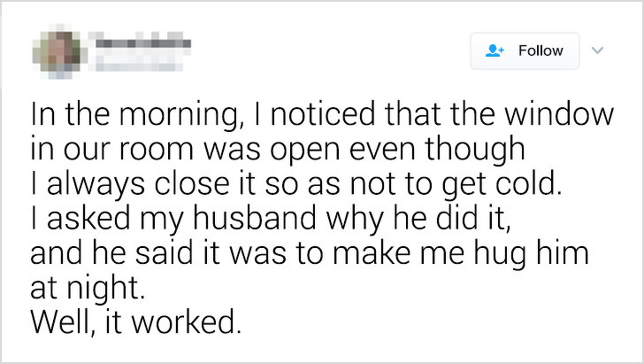Click the blue person-plus icon in Follow
This screenshot has width=644, height=364.
pos(494,50)
